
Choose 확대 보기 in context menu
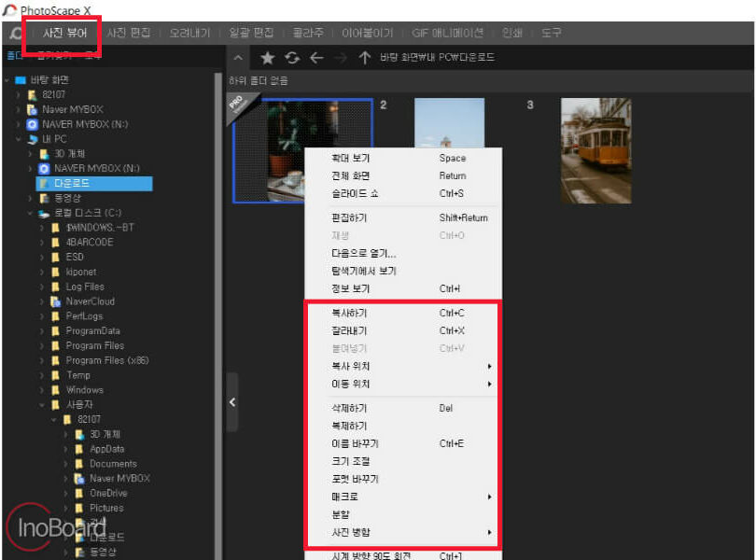click(403, 159)
